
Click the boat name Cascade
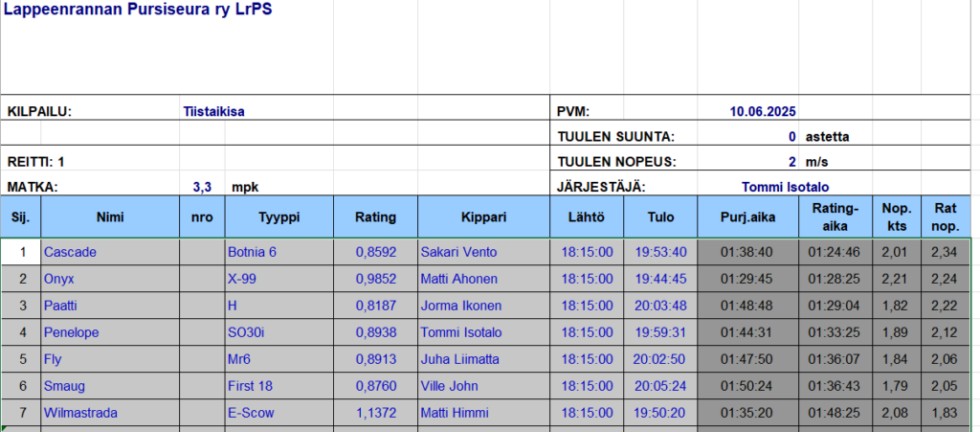pyautogui.click(x=70, y=252)
